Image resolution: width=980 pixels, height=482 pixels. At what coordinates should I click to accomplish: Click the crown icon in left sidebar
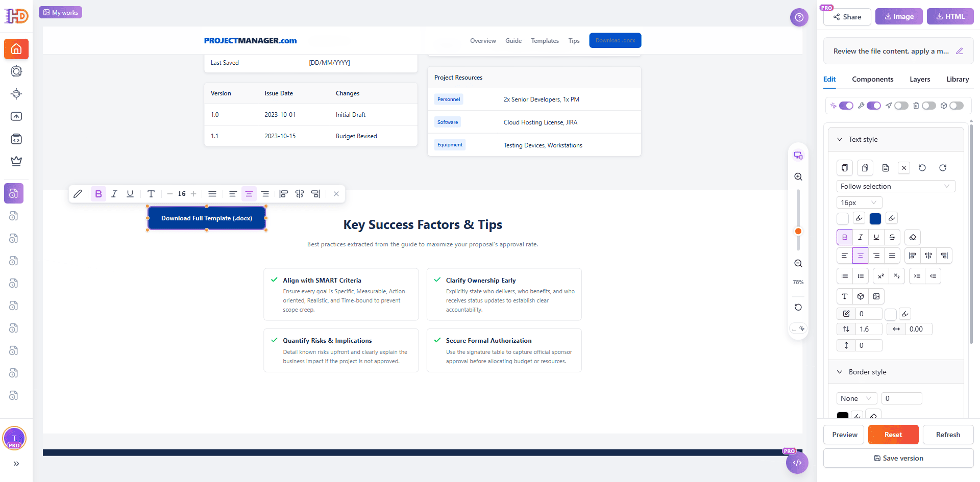click(x=16, y=161)
